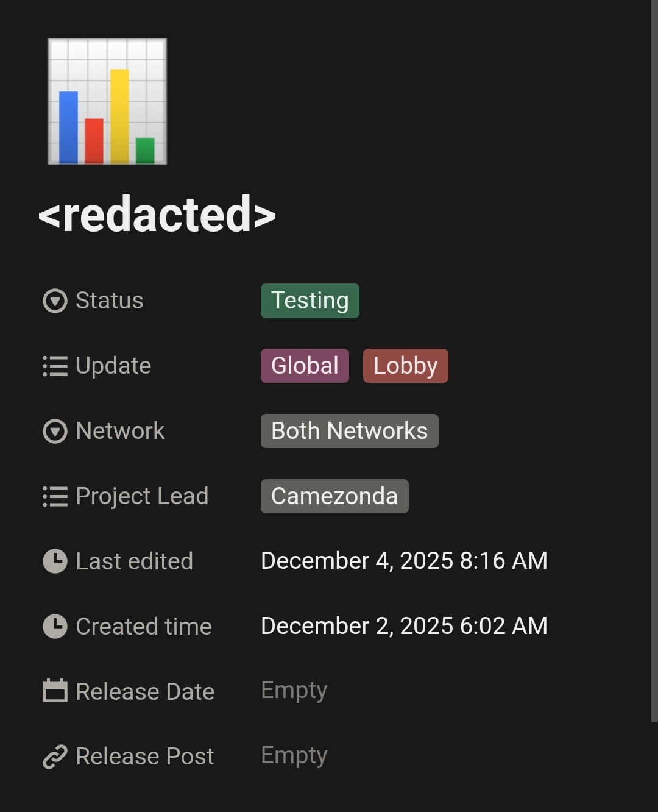
Task: Click the Network select property icon
Action: tap(55, 432)
